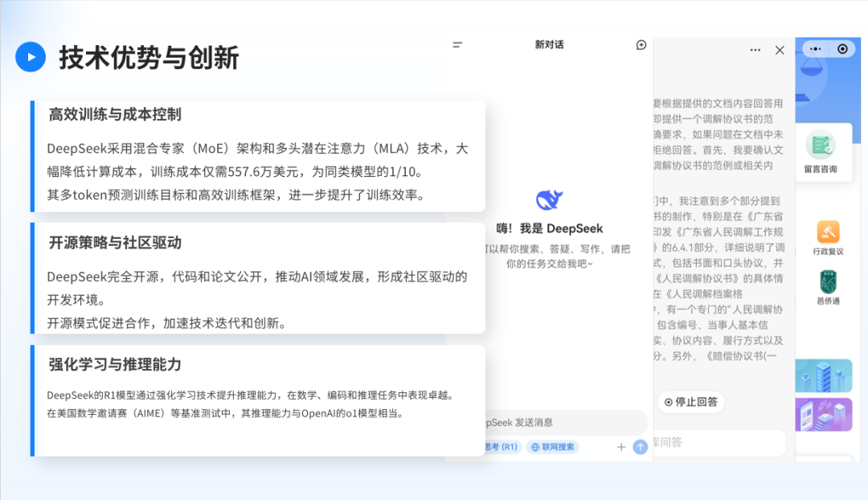Open the DeepSeek sidebar menu icon
Viewport: 868px width, 500px height.
point(457,45)
